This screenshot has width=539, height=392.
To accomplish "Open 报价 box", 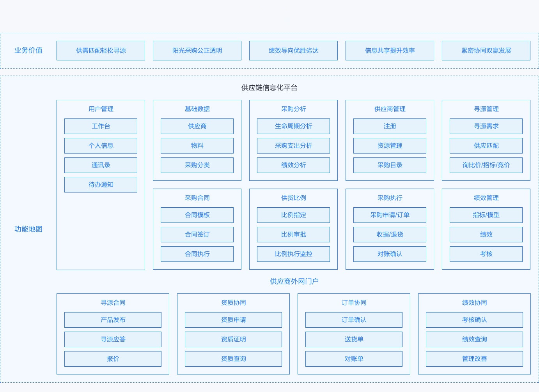I will click(x=113, y=359).
